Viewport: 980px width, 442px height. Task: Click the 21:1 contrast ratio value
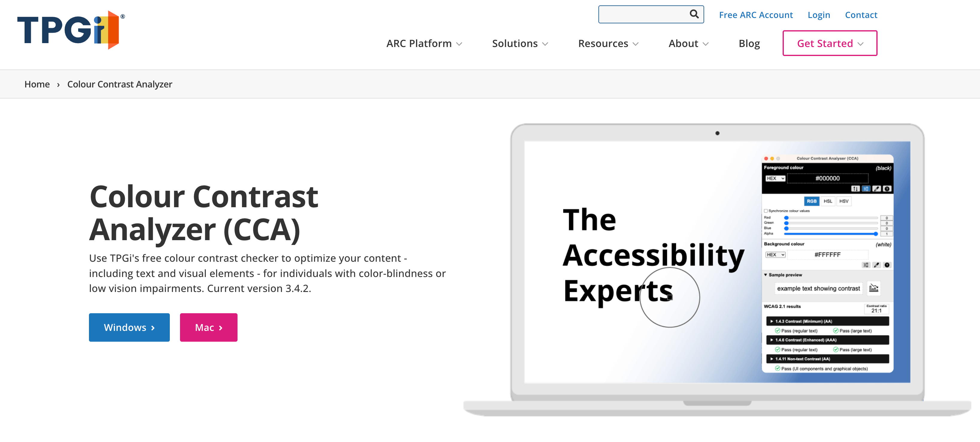coord(876,311)
